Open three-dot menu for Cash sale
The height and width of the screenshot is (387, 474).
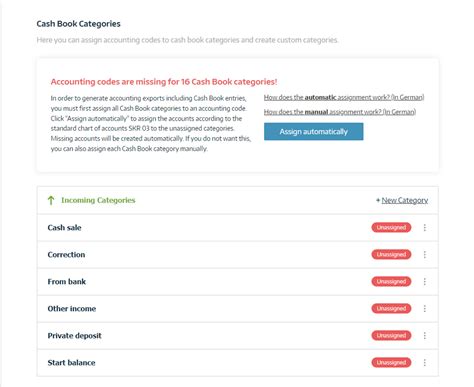coord(425,228)
